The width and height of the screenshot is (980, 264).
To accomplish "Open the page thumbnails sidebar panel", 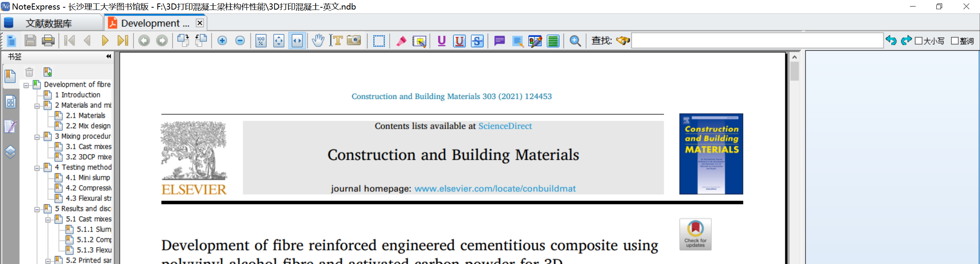I will click(x=10, y=102).
